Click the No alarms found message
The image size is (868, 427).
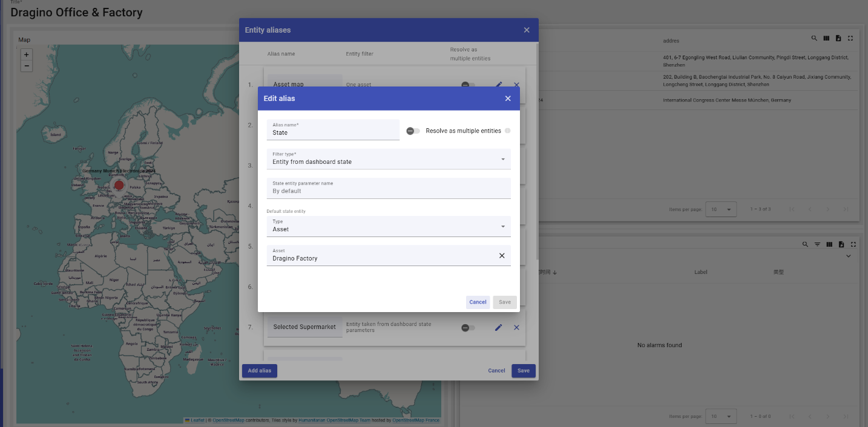pyautogui.click(x=660, y=345)
